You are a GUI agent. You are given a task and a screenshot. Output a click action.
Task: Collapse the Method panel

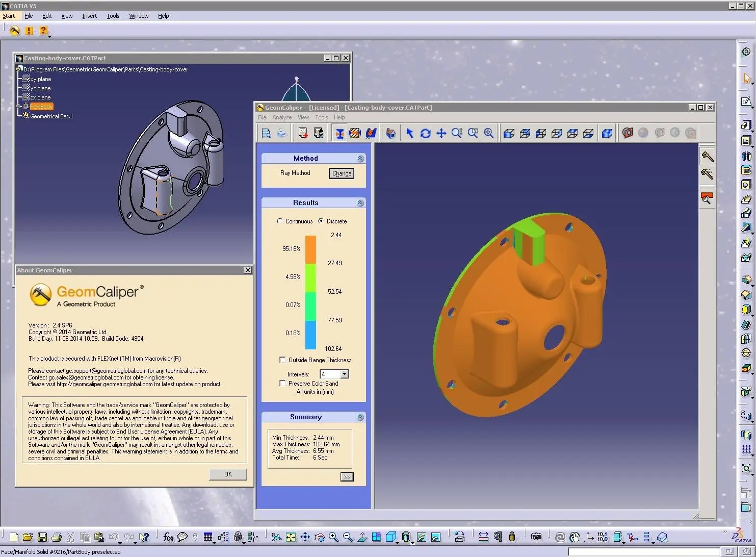pyautogui.click(x=360, y=159)
